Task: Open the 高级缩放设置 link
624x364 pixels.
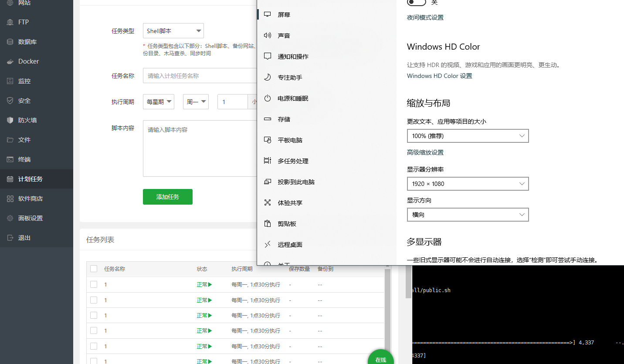Action: tap(425, 152)
